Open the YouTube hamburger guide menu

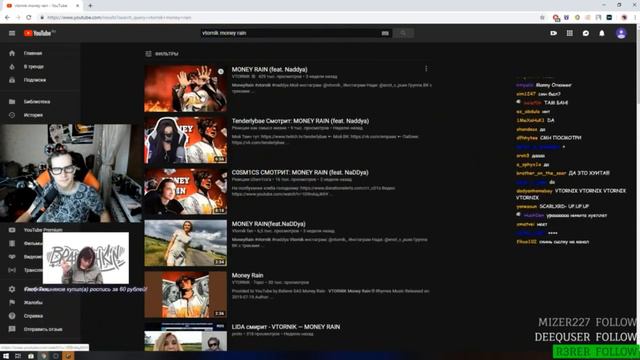click(12, 33)
